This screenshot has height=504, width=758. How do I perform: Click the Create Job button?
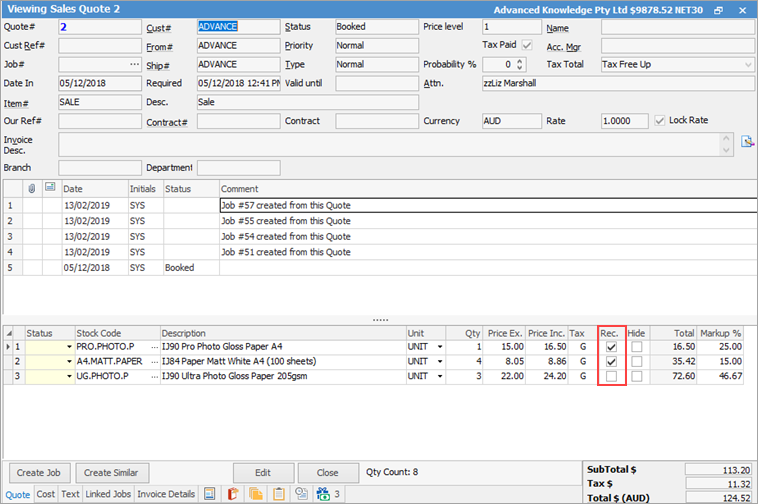[38, 472]
